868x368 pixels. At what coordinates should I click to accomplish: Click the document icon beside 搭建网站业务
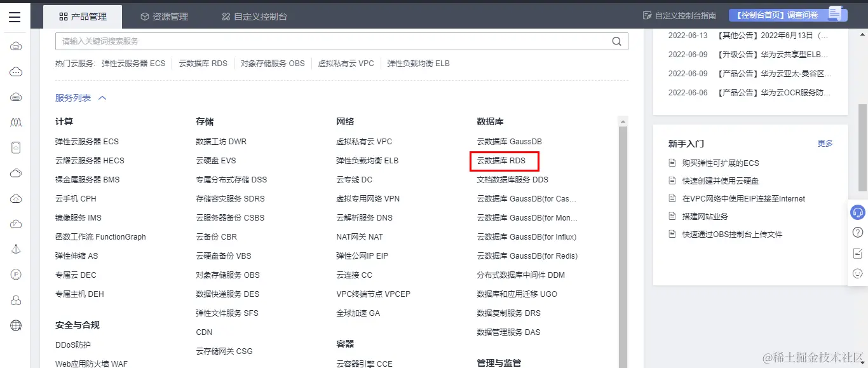(x=672, y=217)
